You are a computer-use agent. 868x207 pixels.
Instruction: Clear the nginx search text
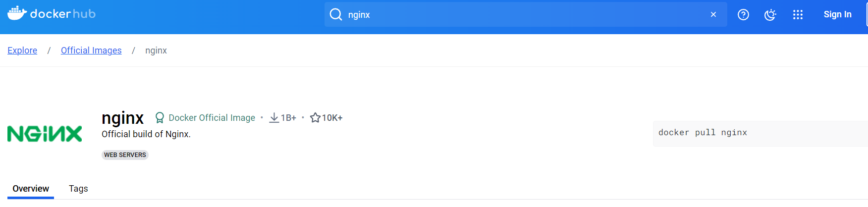(x=713, y=14)
